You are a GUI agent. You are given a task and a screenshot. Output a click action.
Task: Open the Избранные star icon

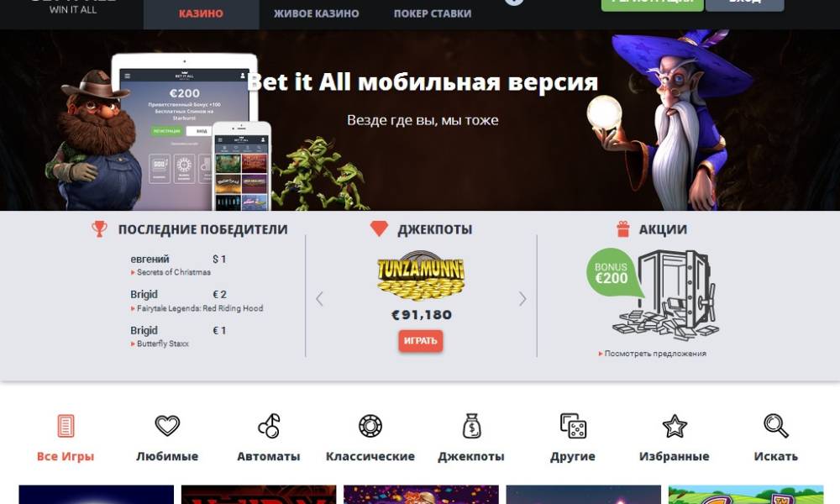(675, 427)
